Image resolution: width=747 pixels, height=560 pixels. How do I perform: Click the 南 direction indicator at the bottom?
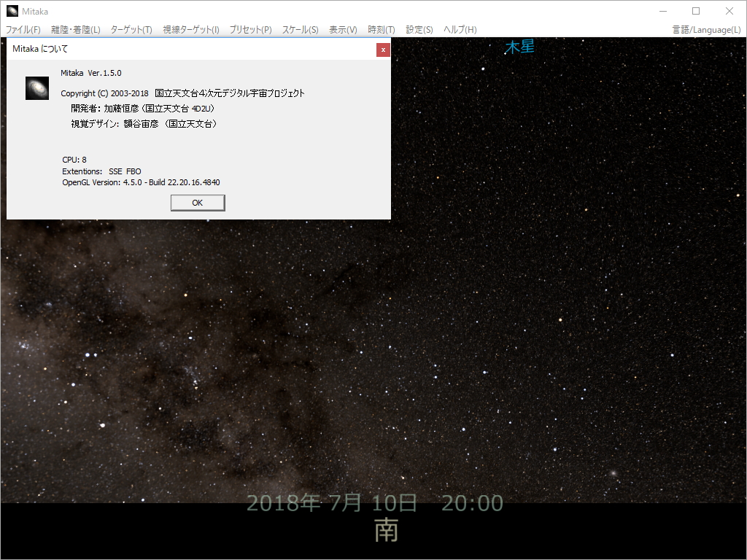coord(387,532)
